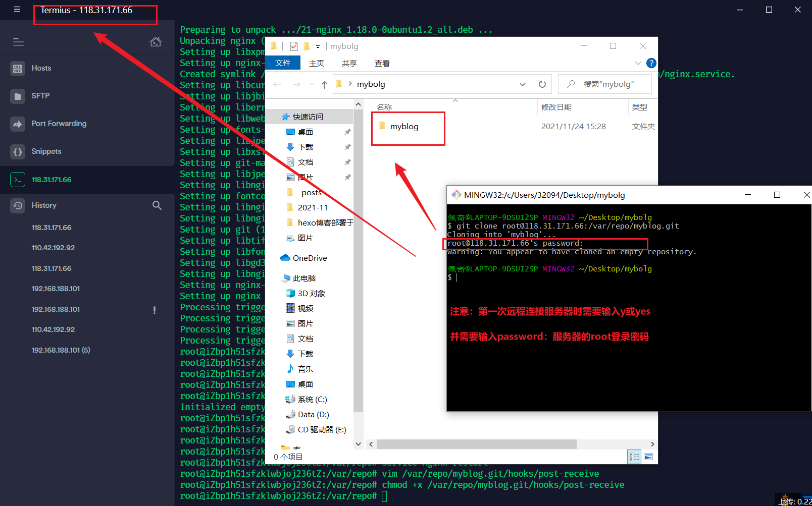812x506 pixels.
Task: Click the 文件 tab in Explorer ribbon
Action: [283, 63]
